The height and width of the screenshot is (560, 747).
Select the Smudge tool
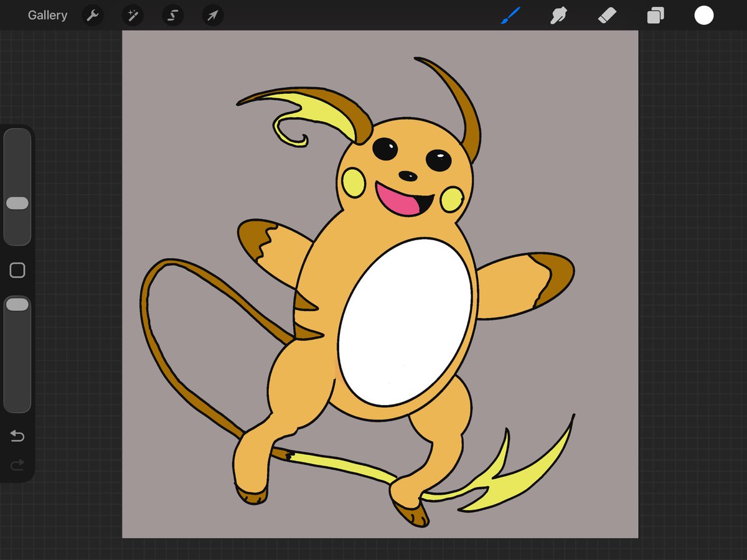pyautogui.click(x=558, y=16)
